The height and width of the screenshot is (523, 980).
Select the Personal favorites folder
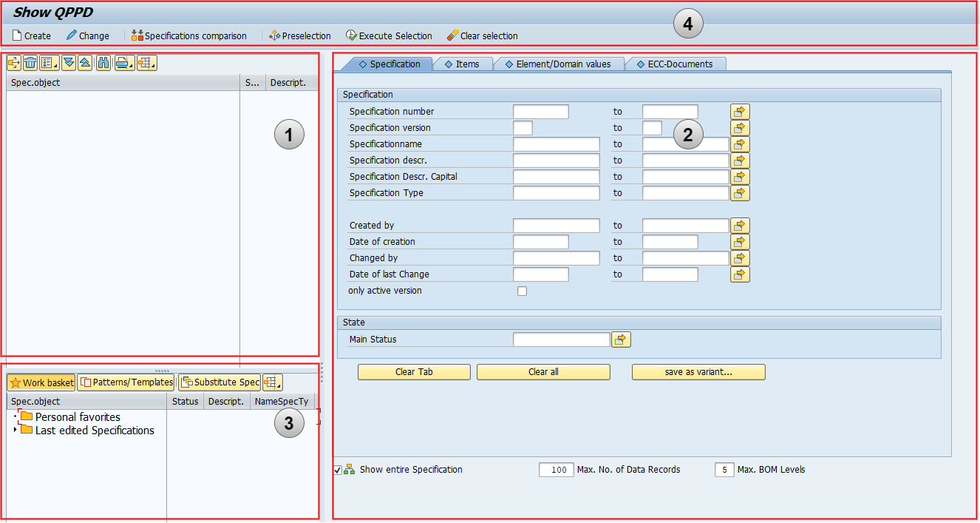pos(77,417)
